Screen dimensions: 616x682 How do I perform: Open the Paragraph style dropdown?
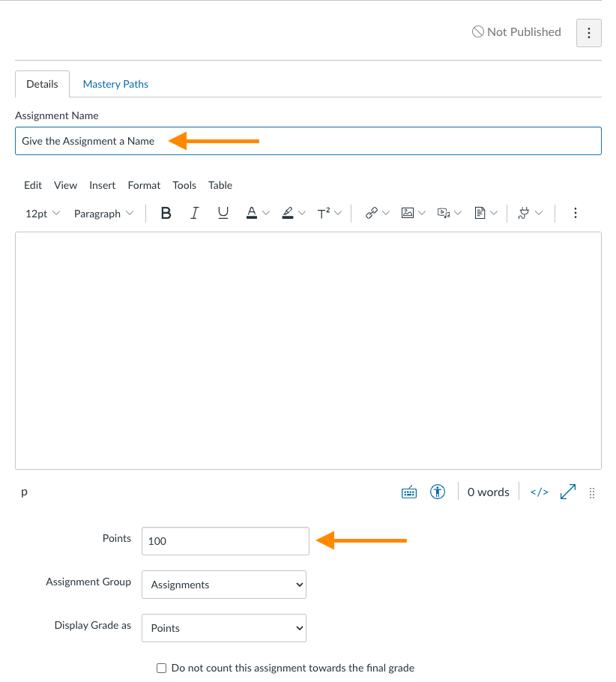[x=103, y=214]
